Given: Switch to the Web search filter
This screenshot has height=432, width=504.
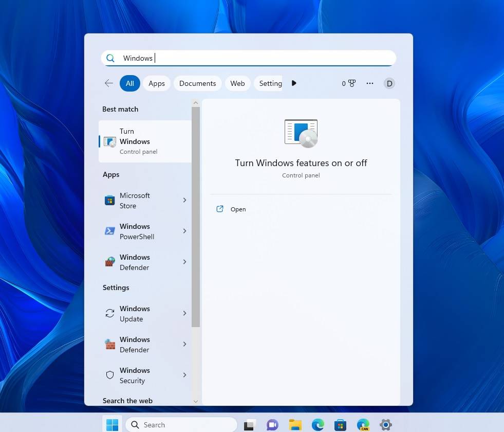Looking at the screenshot, I should 237,83.
